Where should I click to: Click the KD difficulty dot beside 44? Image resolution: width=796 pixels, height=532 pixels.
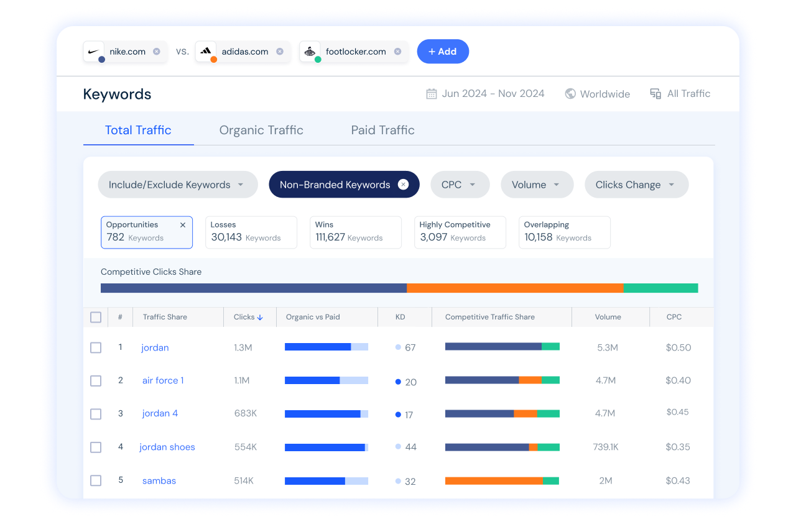tap(398, 447)
